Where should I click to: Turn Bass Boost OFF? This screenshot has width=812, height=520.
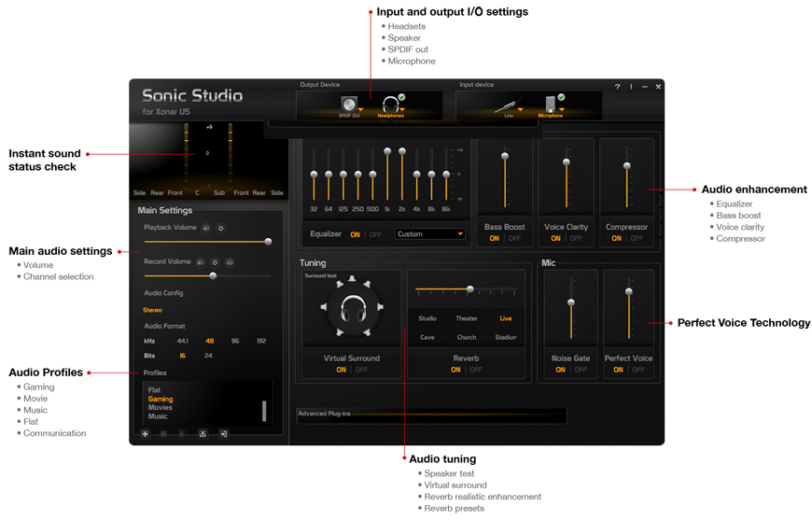click(514, 239)
